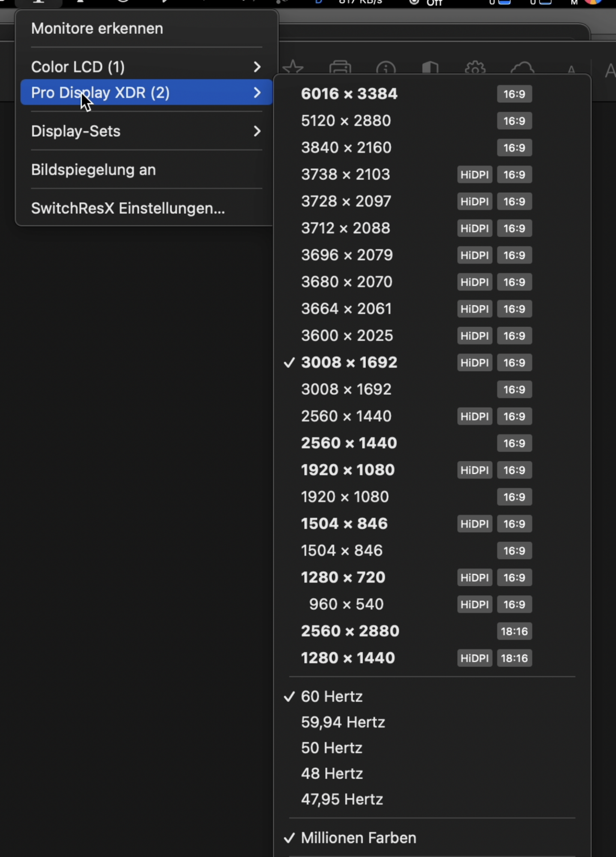Choose 6016 × 3384 resolution
Screen dimensions: 616x857
click(x=432, y=94)
